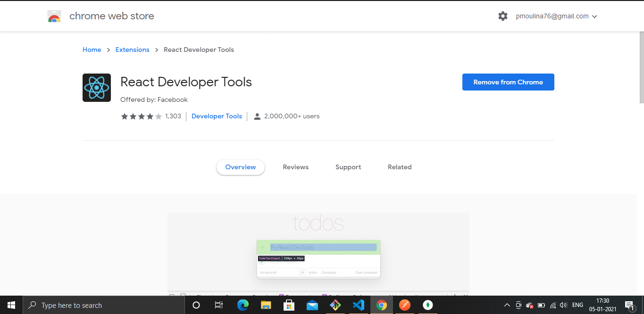This screenshot has height=314, width=644.
Task: Click the 1,303 ratings count
Action: coord(173,116)
